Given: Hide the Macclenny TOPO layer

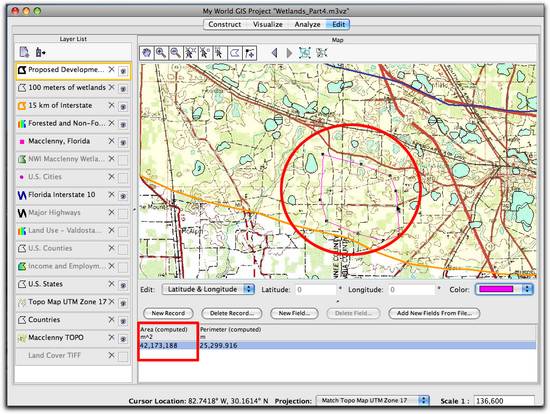Looking at the screenshot, I should pos(123,339).
